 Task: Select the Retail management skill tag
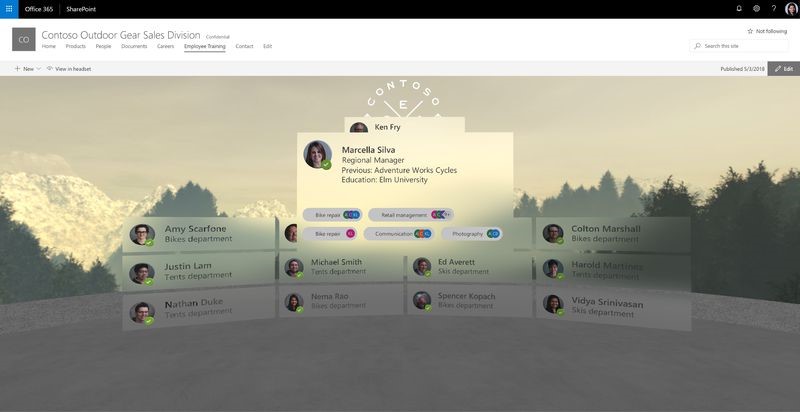pyautogui.click(x=411, y=215)
